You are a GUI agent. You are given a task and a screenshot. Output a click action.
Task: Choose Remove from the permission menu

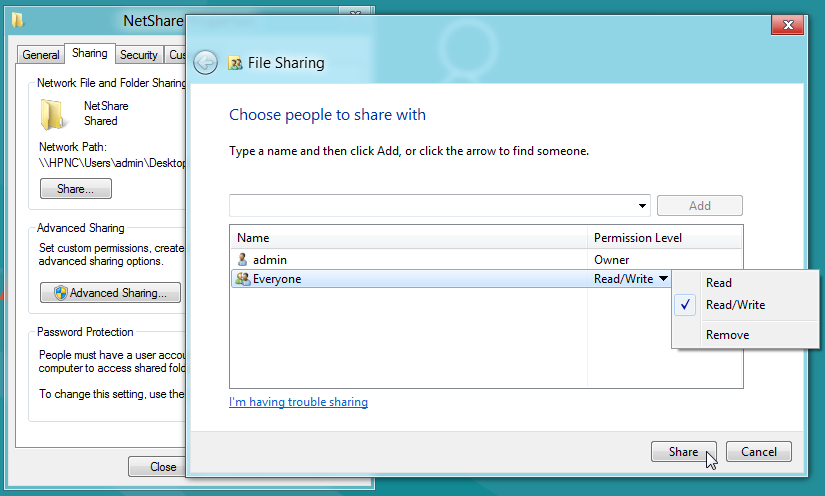[727, 335]
